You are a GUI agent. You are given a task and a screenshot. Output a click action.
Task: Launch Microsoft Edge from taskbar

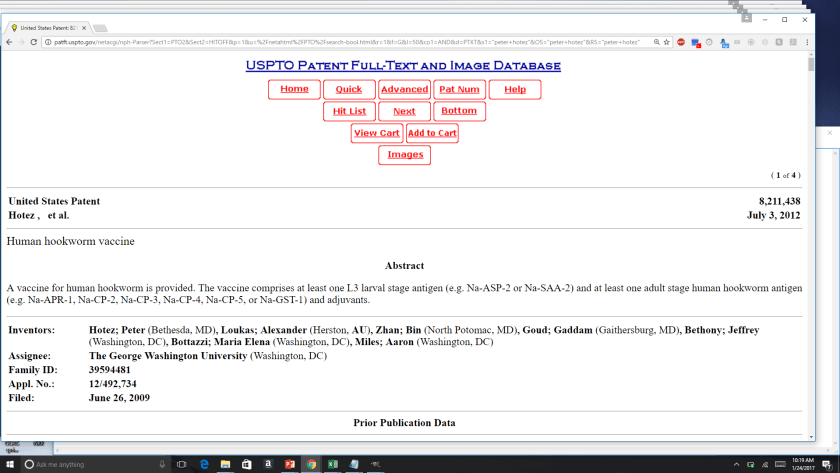[204, 464]
